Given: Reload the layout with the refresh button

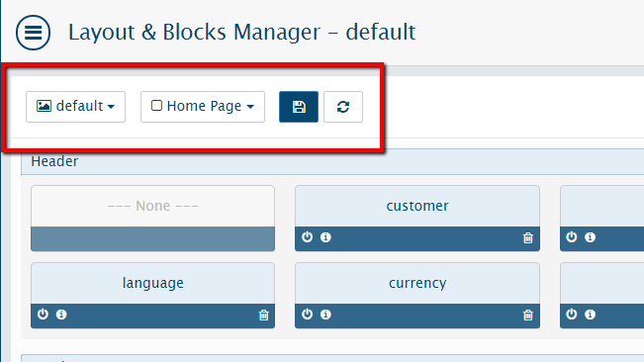Looking at the screenshot, I should 343,107.
